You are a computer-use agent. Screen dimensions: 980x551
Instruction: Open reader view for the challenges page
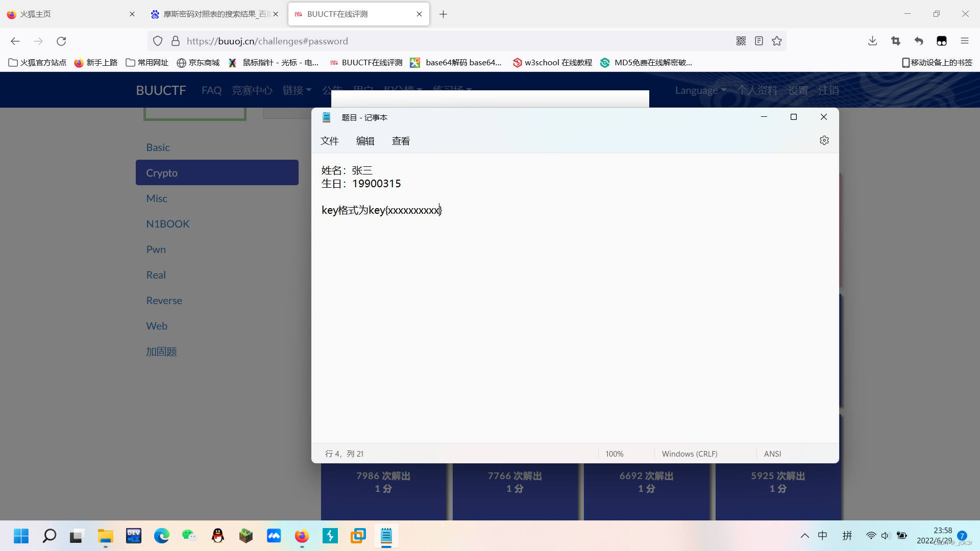tap(759, 41)
